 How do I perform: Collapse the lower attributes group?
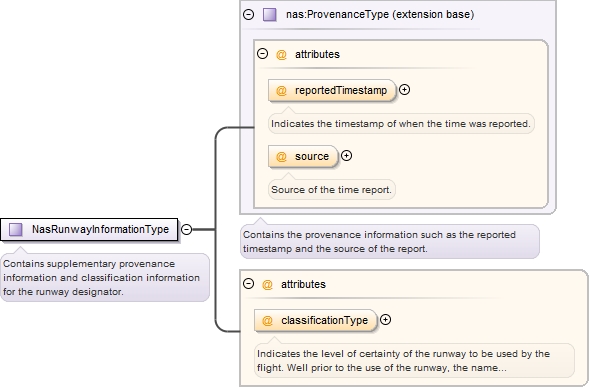[x=249, y=283]
